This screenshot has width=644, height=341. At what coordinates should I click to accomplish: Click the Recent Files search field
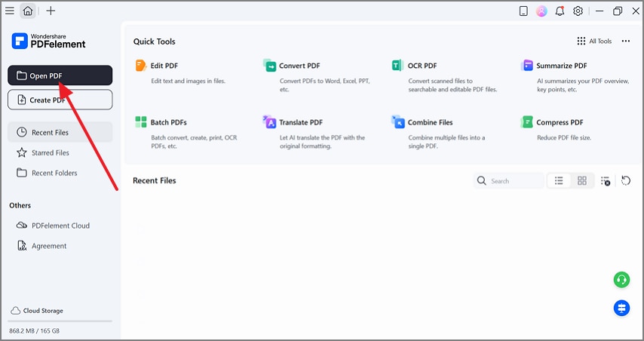(x=509, y=181)
